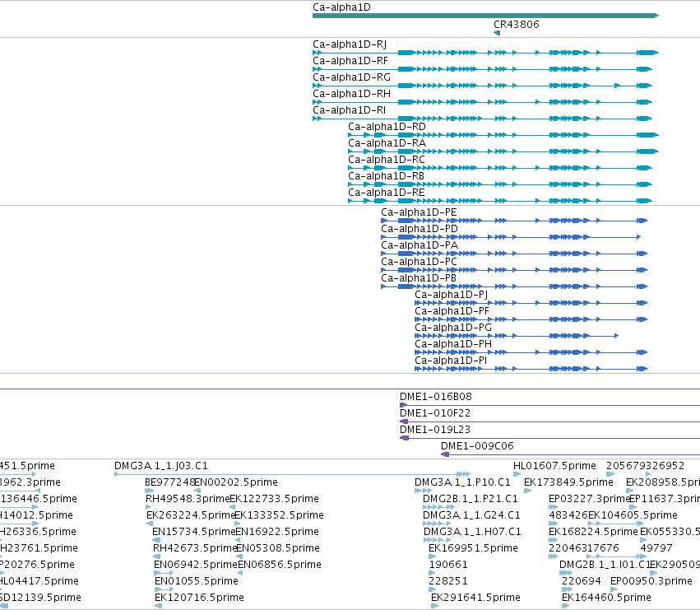Click the EP00950.3prime EST label
The width and height of the screenshot is (700, 610).
coord(651,582)
